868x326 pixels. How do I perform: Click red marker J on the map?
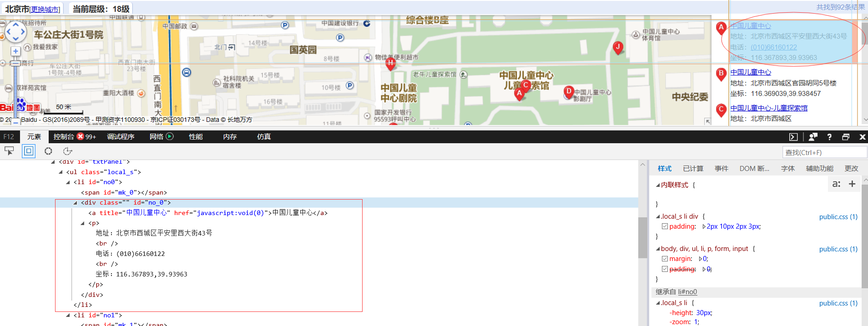(618, 48)
